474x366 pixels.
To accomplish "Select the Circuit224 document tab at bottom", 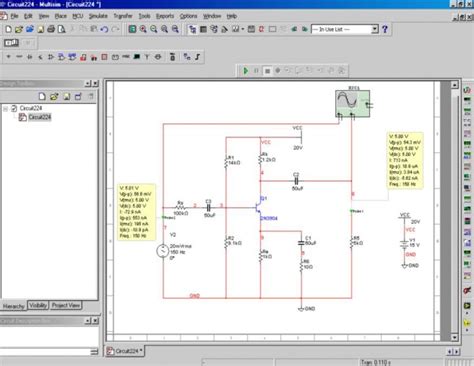I will [125, 351].
